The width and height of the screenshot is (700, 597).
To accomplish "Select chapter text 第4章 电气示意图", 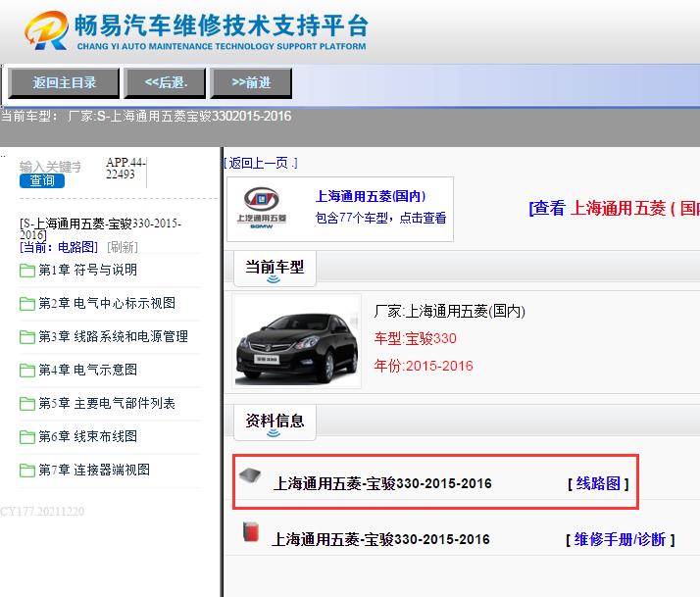I will [87, 370].
